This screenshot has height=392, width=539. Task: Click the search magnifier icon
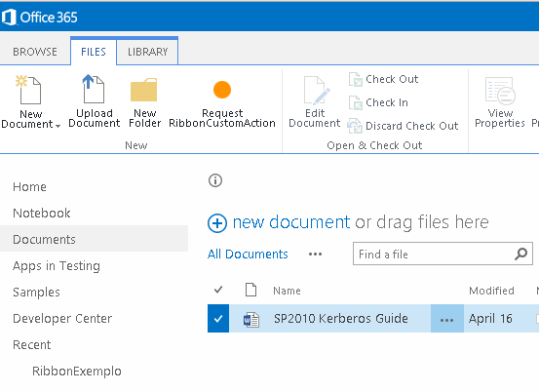pos(521,255)
